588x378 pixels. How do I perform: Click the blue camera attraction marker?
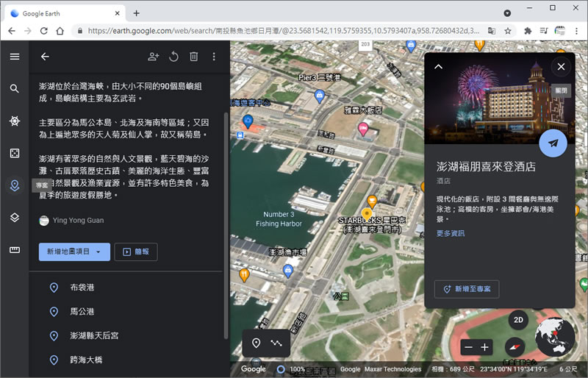point(248,121)
